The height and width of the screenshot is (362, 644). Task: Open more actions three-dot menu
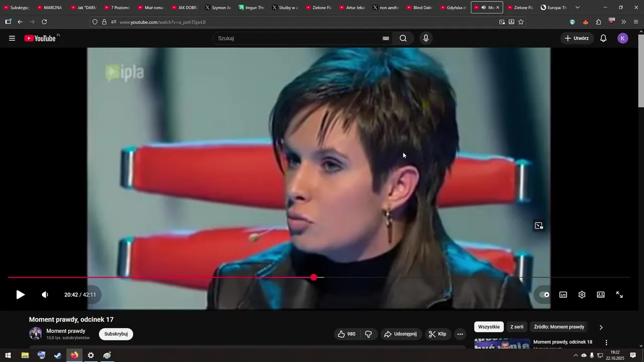tap(460, 334)
